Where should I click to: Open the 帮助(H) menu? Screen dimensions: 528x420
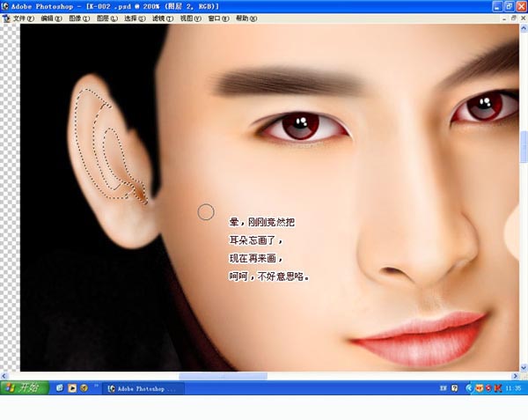(246, 18)
